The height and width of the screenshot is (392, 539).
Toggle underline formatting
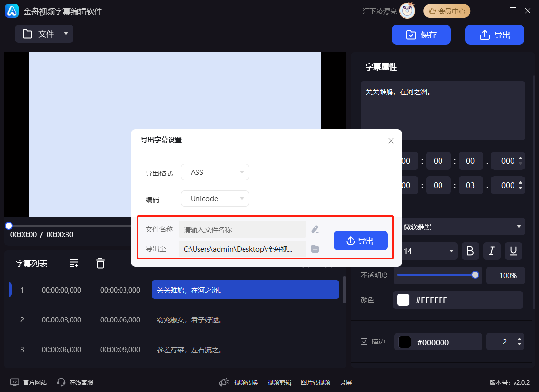(514, 251)
